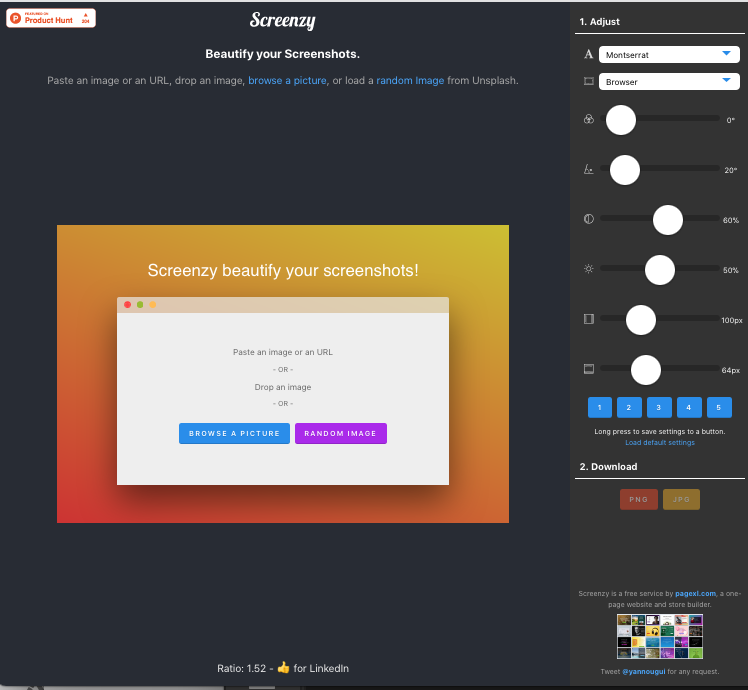Load settings preset 4
The width and height of the screenshot is (748, 690).
(x=689, y=408)
